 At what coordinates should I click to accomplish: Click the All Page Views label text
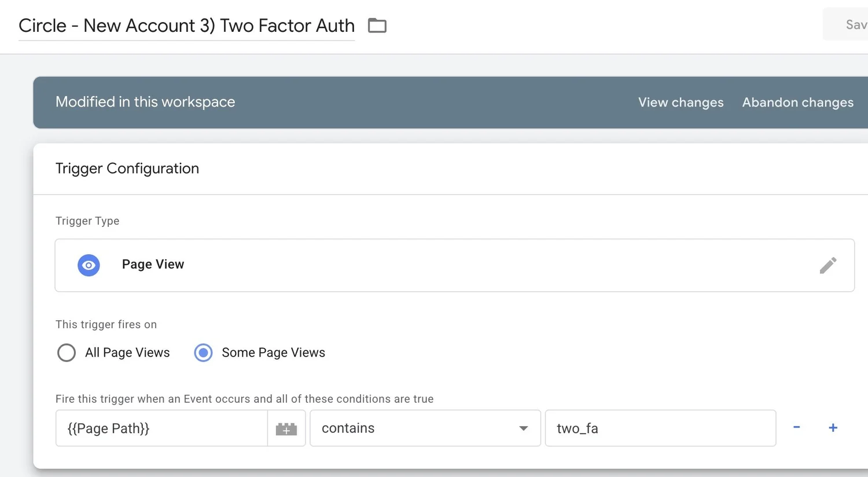[127, 353]
